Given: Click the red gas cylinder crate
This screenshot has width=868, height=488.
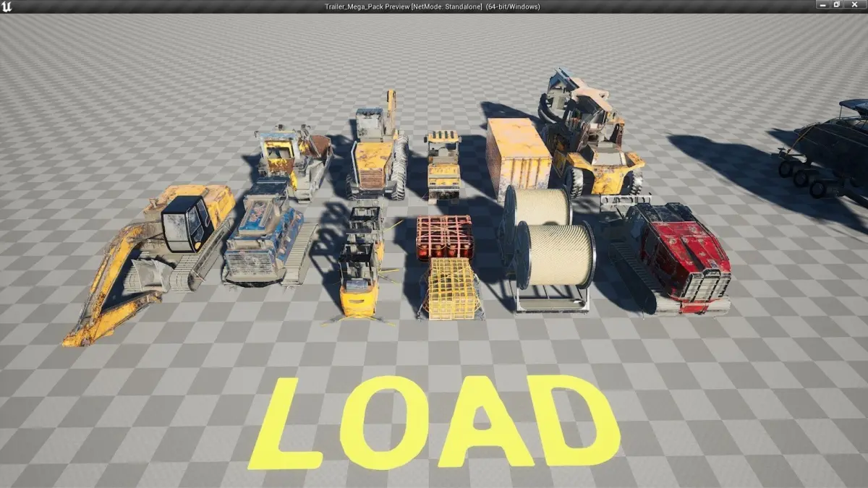Looking at the screenshot, I should click(445, 238).
